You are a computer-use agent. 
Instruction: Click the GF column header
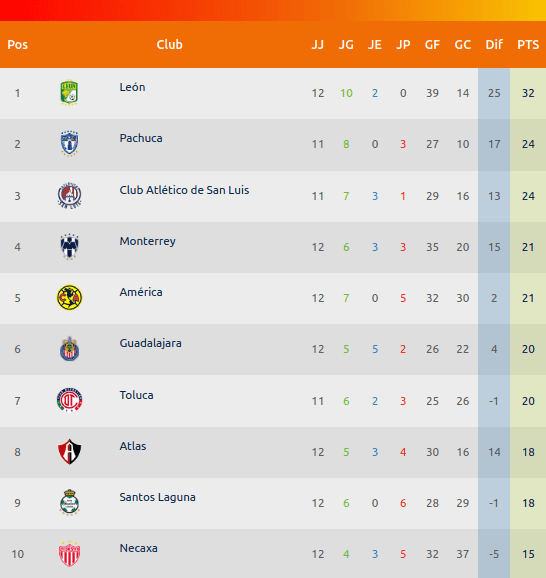[432, 45]
